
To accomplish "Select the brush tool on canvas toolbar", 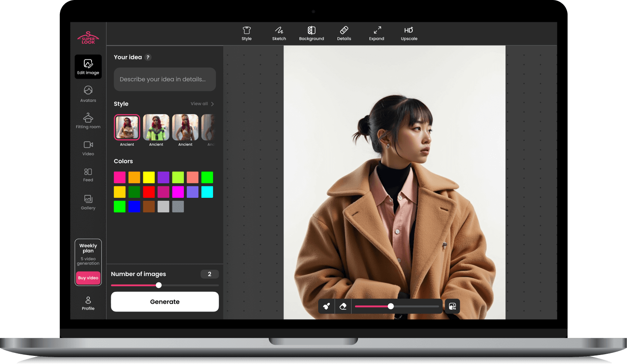I will (327, 306).
